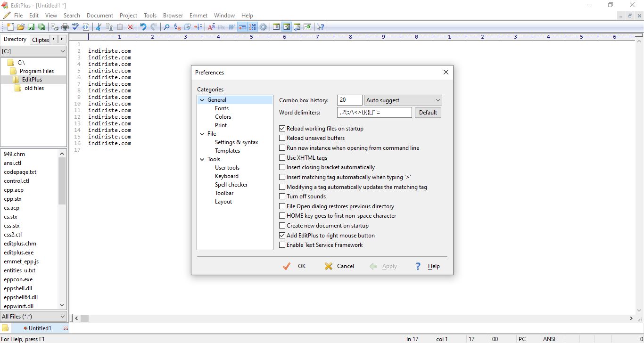The image size is (644, 343).
Task: Collapse the General category node
Action: [x=202, y=100]
